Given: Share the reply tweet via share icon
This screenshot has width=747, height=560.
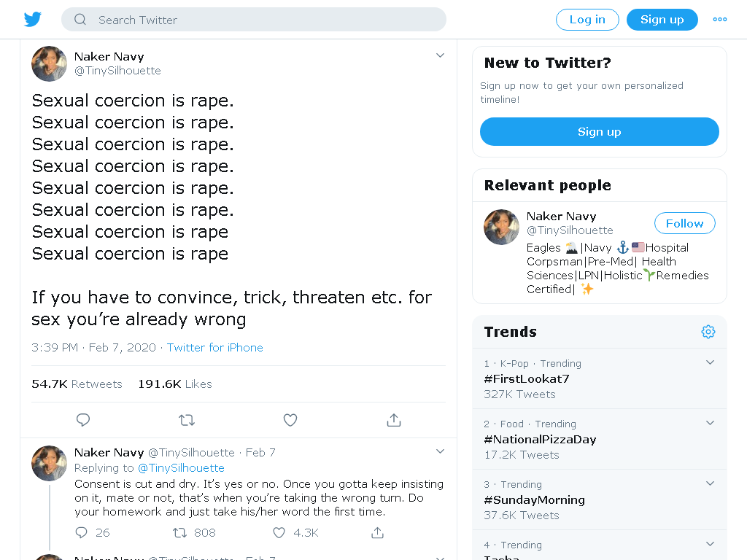Looking at the screenshot, I should click(x=377, y=532).
